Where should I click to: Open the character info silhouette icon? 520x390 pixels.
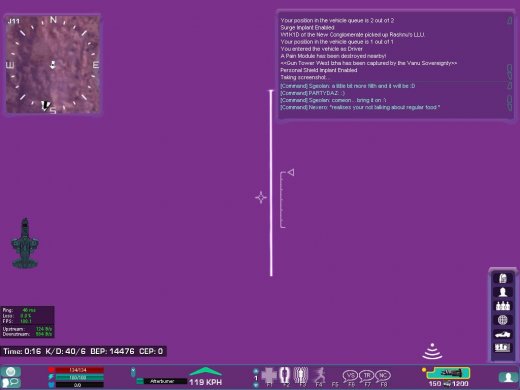click(x=503, y=292)
